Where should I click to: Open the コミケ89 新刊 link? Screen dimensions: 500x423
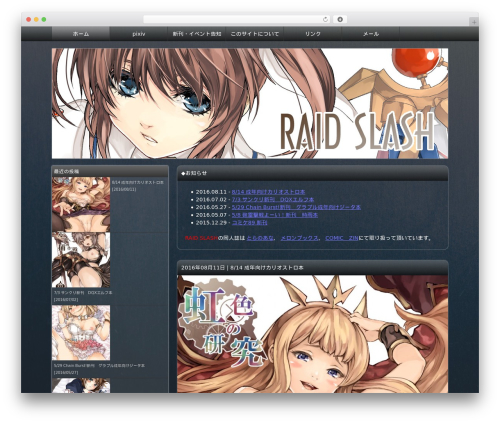[249, 223]
